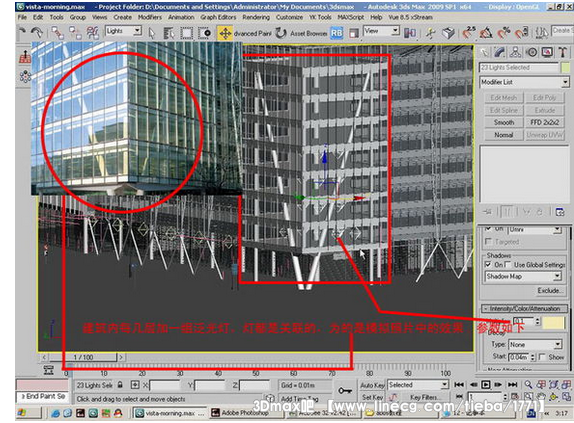Open the MAXScript menu
The height and width of the screenshot is (423, 574).
(x=351, y=17)
